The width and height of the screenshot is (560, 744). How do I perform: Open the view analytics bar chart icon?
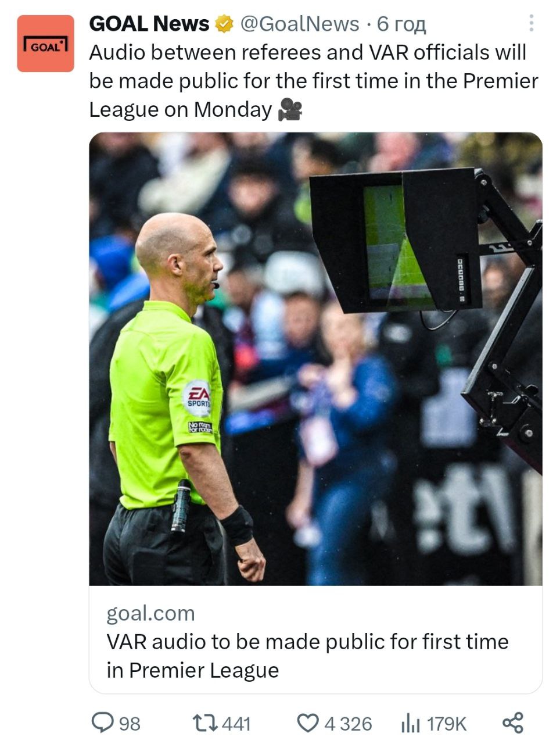click(x=411, y=724)
